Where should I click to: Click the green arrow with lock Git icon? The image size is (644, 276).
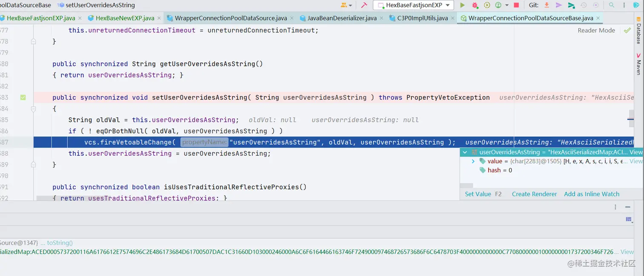572,5
